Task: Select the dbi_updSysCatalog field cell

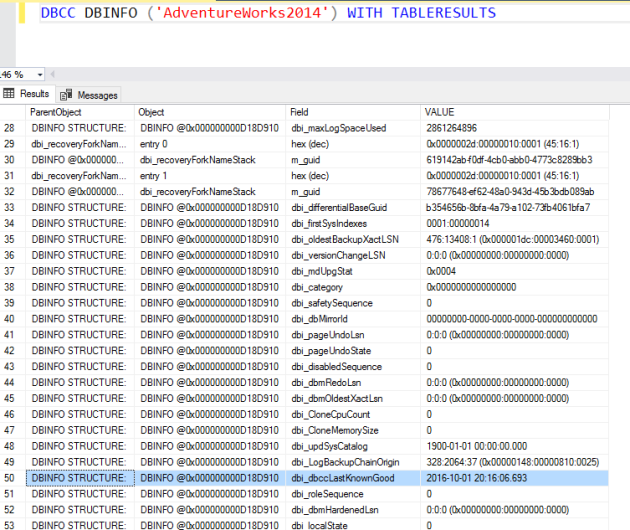Action: 353,446
